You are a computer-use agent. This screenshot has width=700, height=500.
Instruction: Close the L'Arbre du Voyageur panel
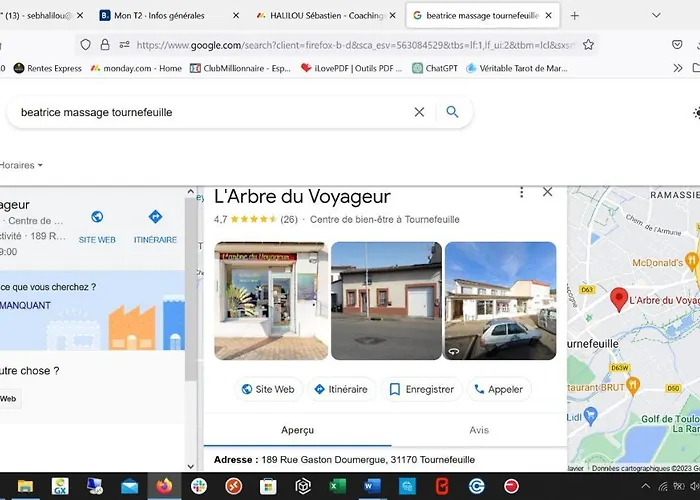(x=547, y=192)
